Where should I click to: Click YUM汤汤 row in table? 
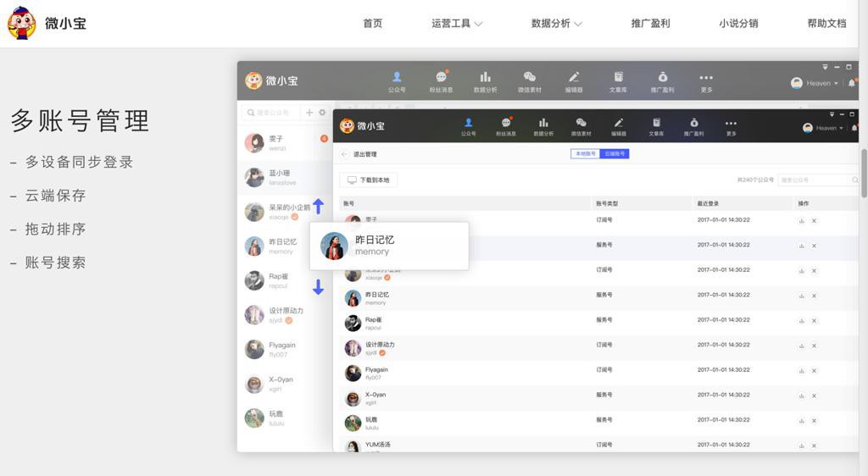[598, 445]
